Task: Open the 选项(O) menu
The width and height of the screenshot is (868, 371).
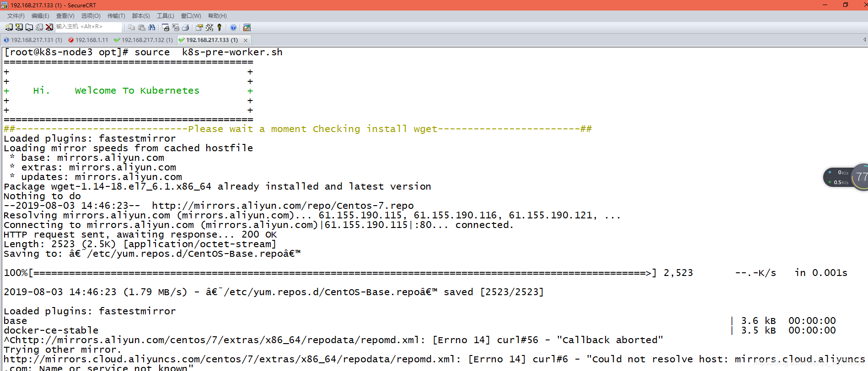Action: tap(91, 16)
